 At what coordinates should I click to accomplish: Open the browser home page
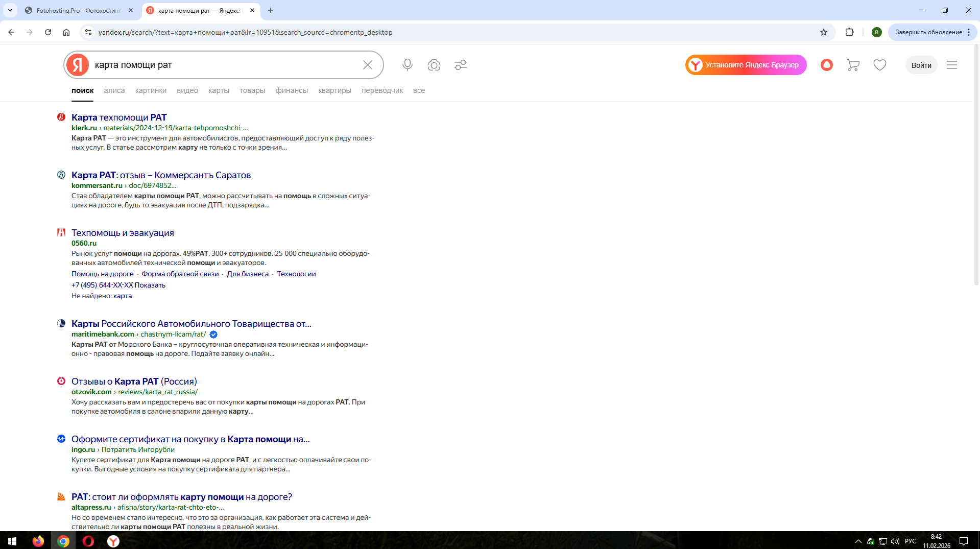click(66, 32)
